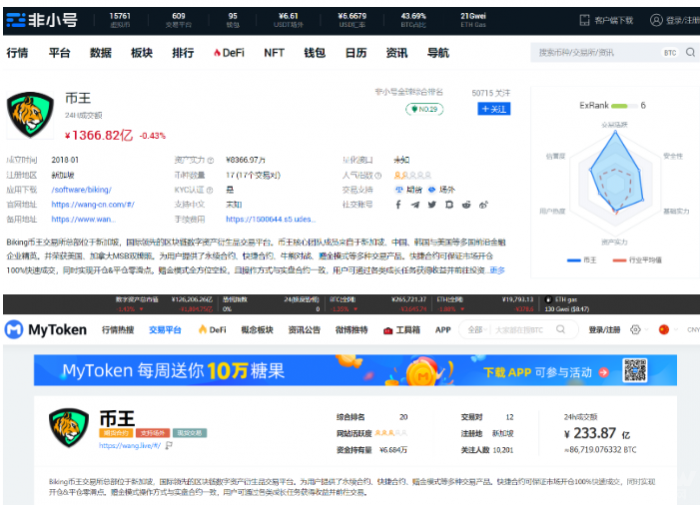Toggle the 币王 series in radar legend

(581, 260)
